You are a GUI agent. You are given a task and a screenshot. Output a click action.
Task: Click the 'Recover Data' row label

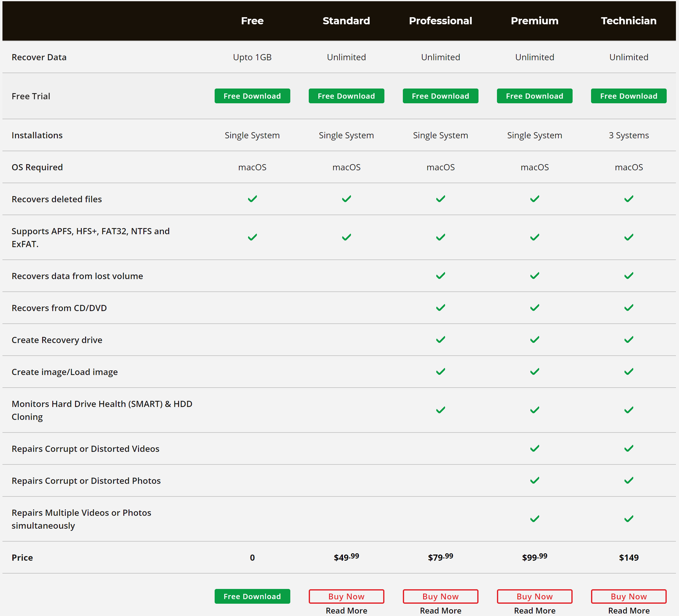pyautogui.click(x=39, y=57)
